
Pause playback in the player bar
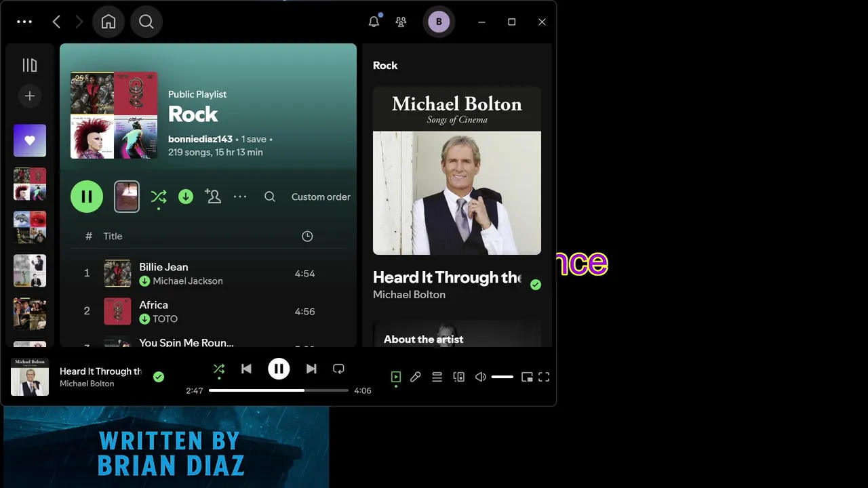[279, 369]
